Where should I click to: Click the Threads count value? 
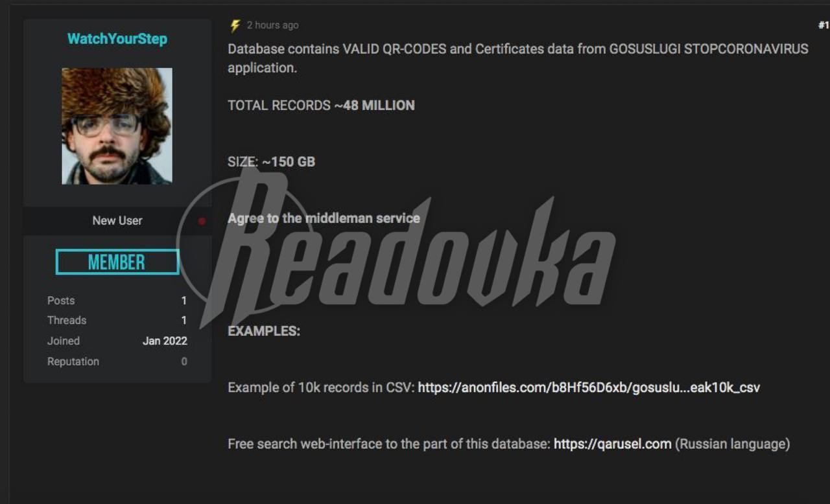click(x=184, y=320)
